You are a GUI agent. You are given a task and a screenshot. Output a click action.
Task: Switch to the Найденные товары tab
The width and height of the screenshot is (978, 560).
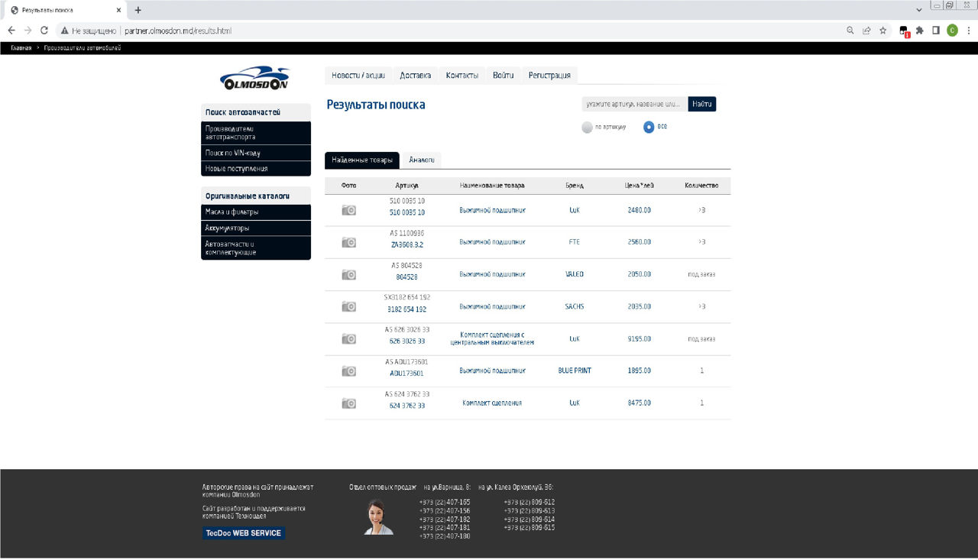(362, 160)
